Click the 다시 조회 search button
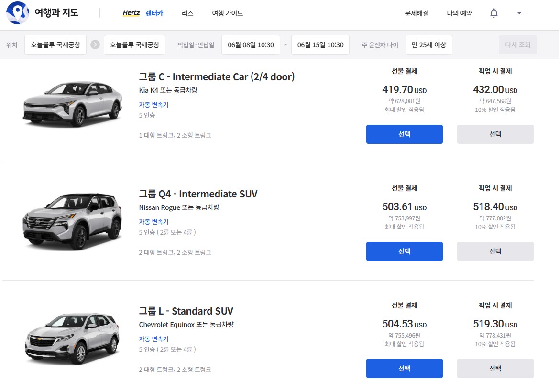Image resolution: width=559 pixels, height=392 pixels. (517, 45)
